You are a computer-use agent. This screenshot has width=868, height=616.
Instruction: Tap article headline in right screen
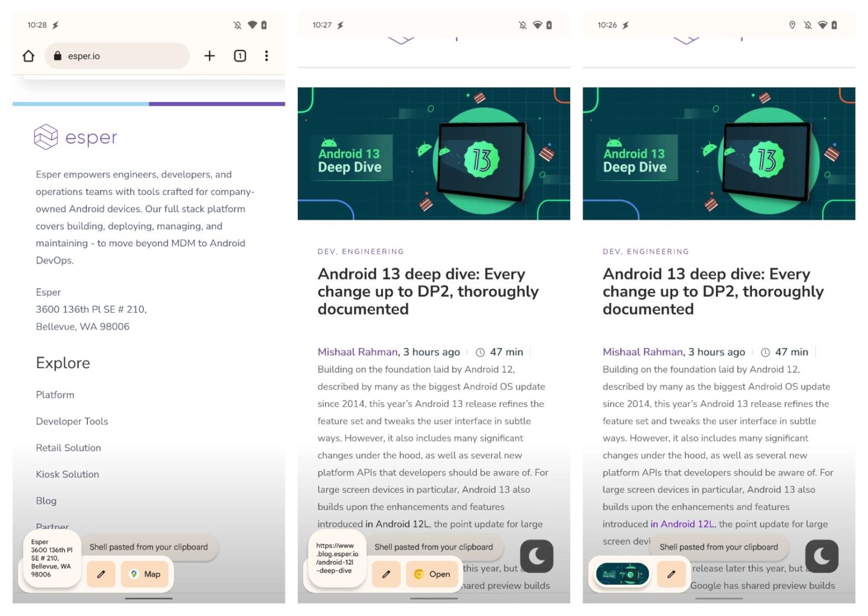pos(713,291)
